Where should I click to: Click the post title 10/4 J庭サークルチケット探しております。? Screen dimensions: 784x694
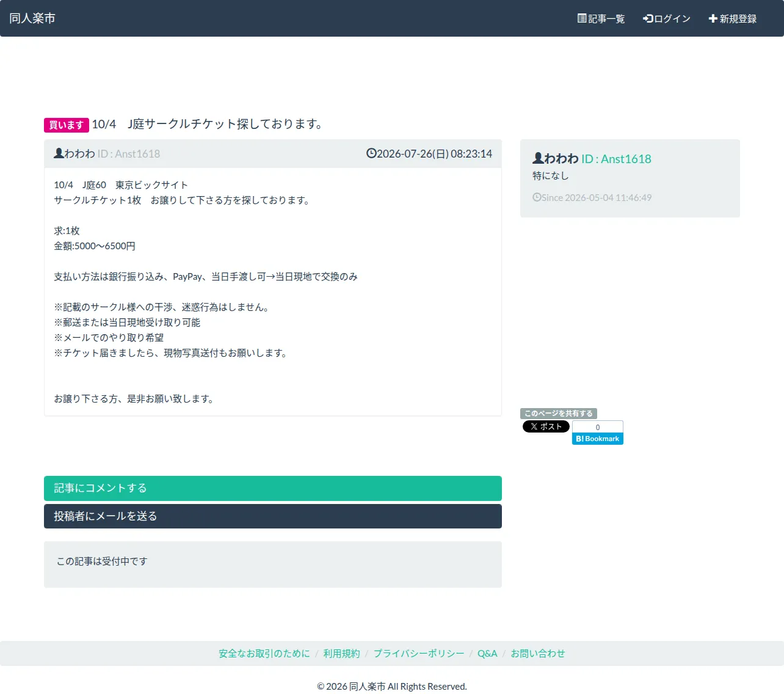tap(209, 124)
